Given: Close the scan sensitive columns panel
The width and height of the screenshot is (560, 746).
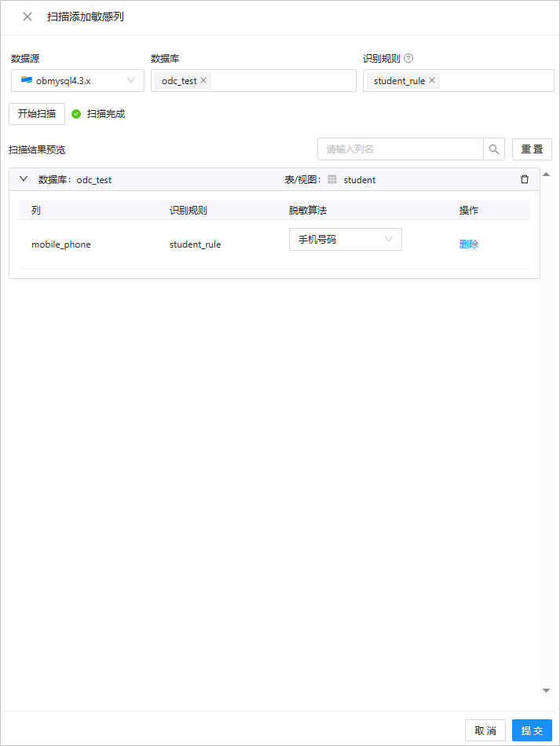Looking at the screenshot, I should [x=27, y=17].
